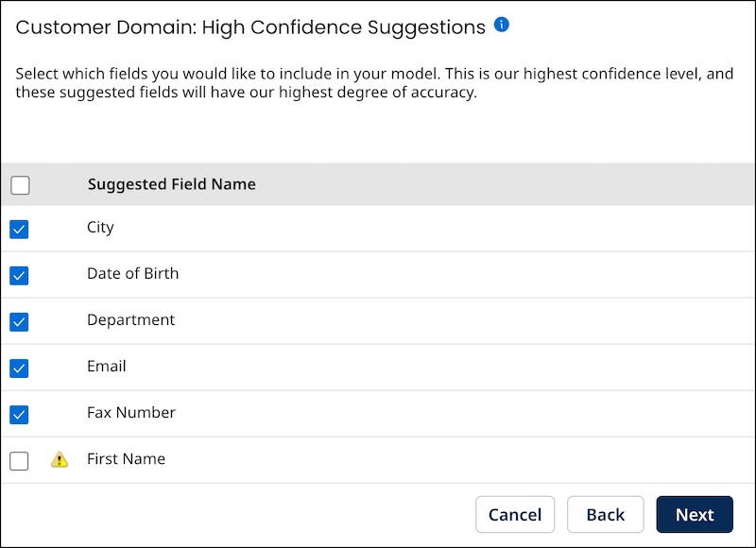Viewport: 756px width, 548px height.
Task: Click the Email field name text
Action: 106,368
